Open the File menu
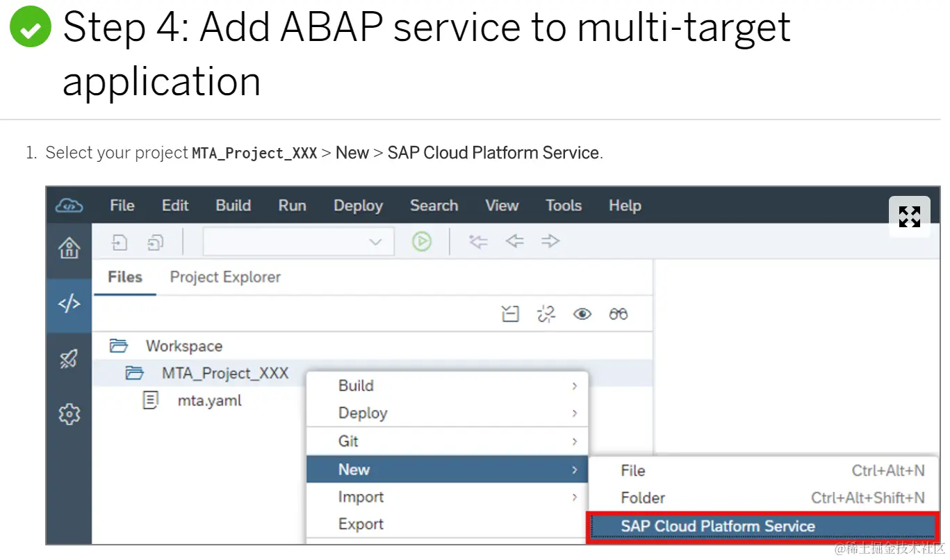Viewport: 950px width, 560px height. pos(122,206)
